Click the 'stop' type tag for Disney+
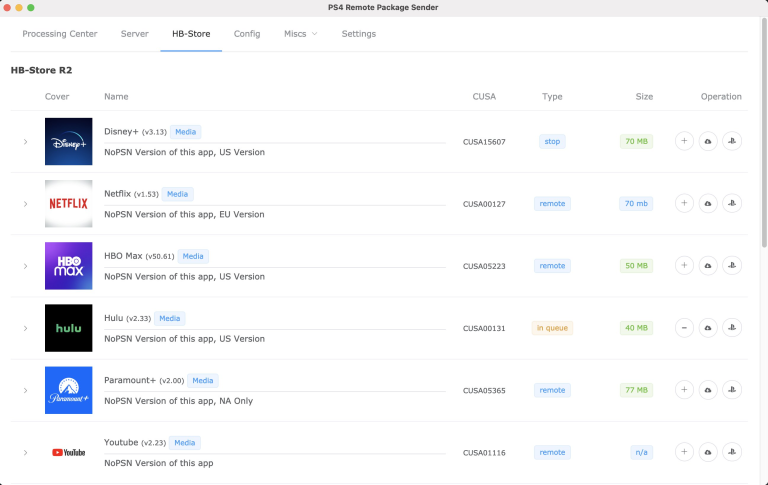Screen dimensions: 768x485 (552, 142)
